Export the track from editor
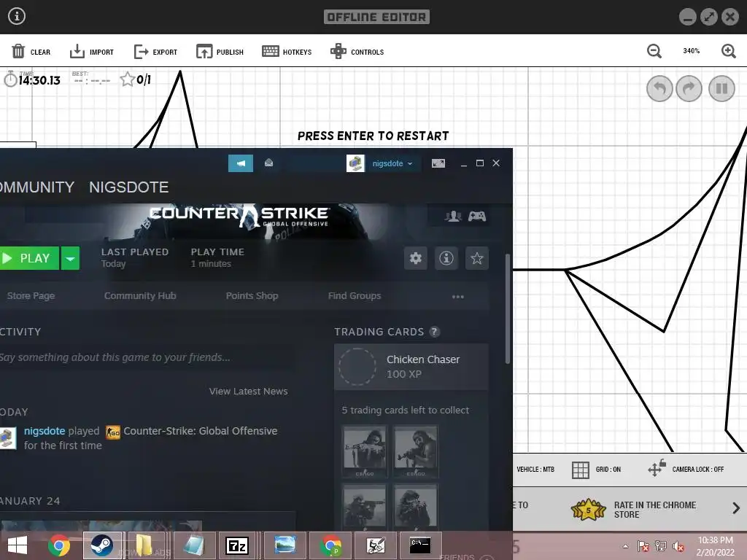 tap(155, 52)
